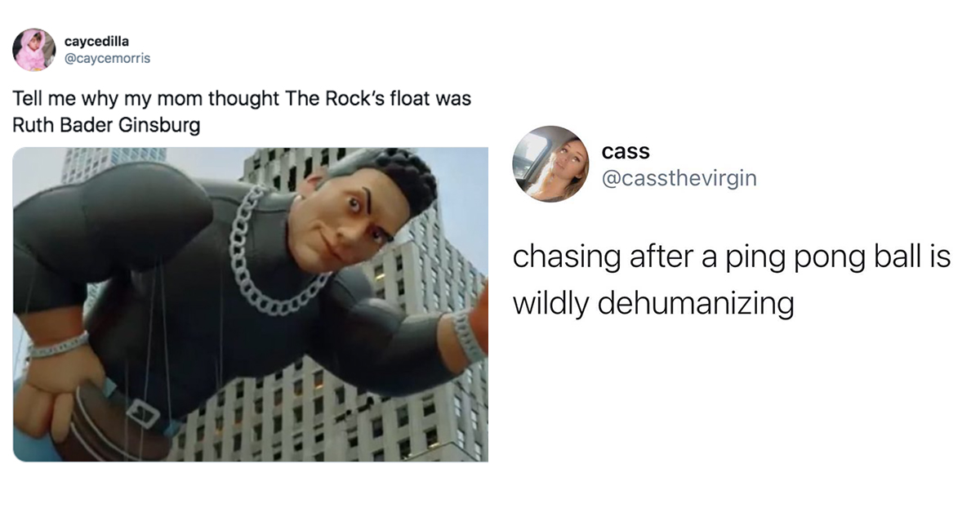Click "The Rock's float" in the tweet
The height and width of the screenshot is (513, 980).
point(352,99)
